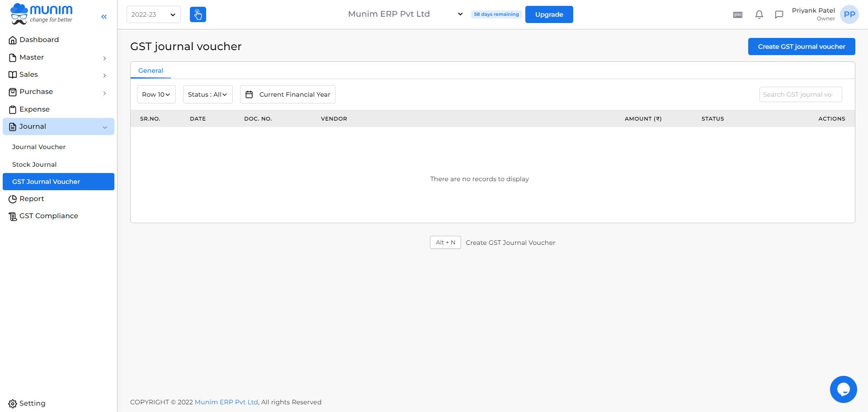
Task: Open the Munim ERP Pvt Ltd footer link
Action: click(x=226, y=402)
